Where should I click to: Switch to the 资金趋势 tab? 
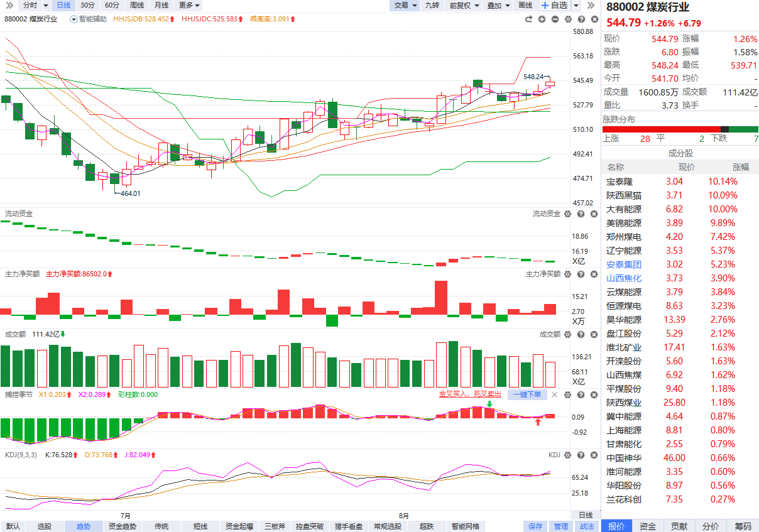(122, 526)
